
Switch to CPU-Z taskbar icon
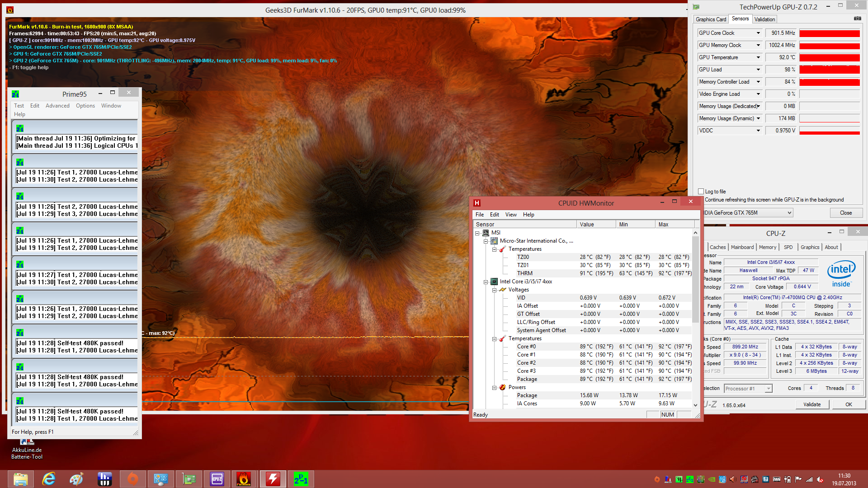pos(217,479)
